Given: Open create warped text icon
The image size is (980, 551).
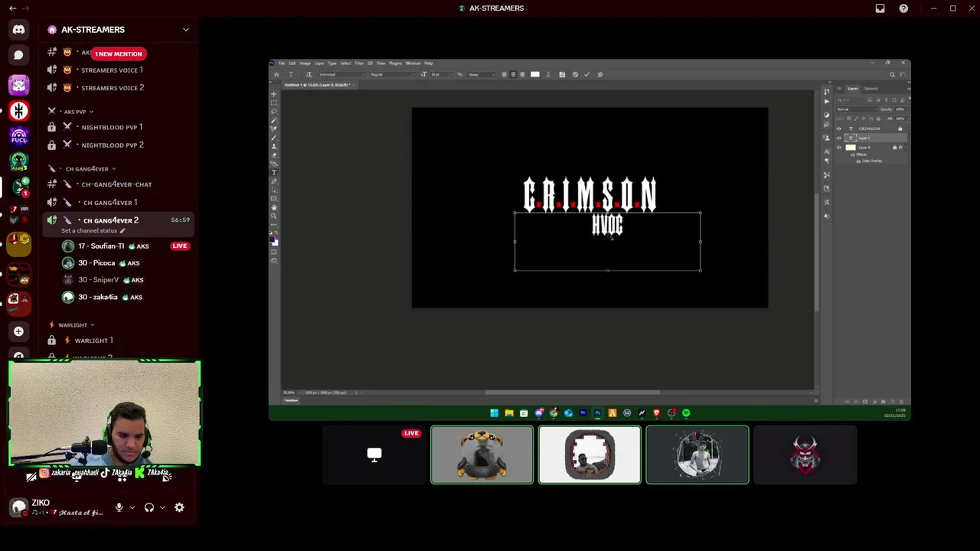Looking at the screenshot, I should [x=548, y=74].
